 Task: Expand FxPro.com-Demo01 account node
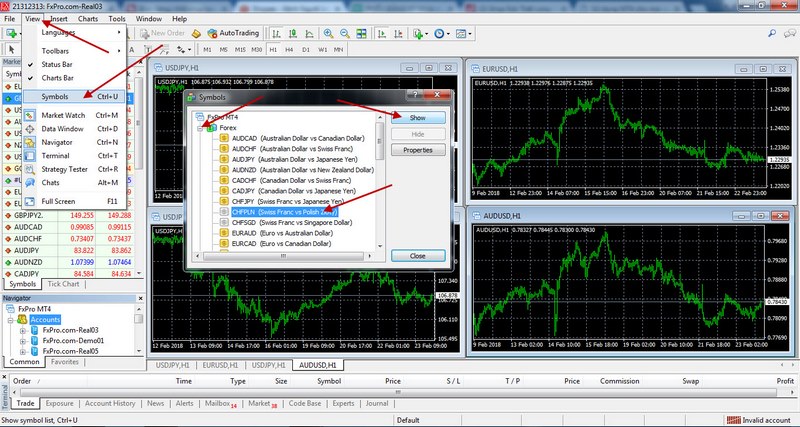23,341
